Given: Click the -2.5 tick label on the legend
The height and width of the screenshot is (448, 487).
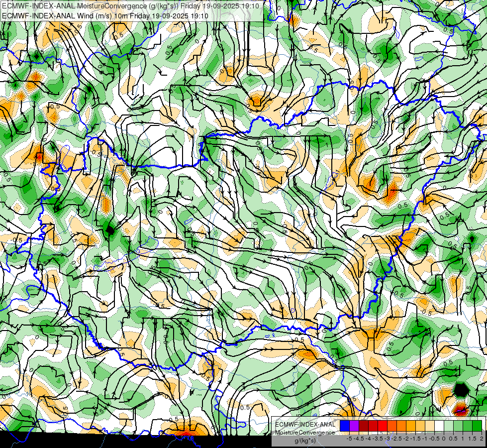Looking at the screenshot, I should pos(396,439).
